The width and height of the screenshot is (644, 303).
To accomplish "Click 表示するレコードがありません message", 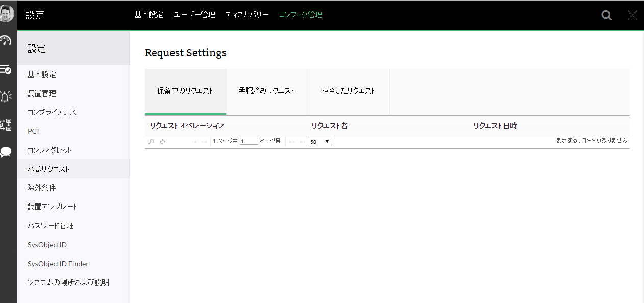I will 591,140.
